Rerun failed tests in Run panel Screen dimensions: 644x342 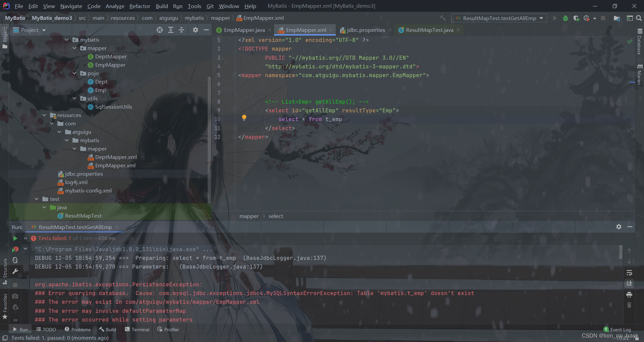pyautogui.click(x=15, y=249)
